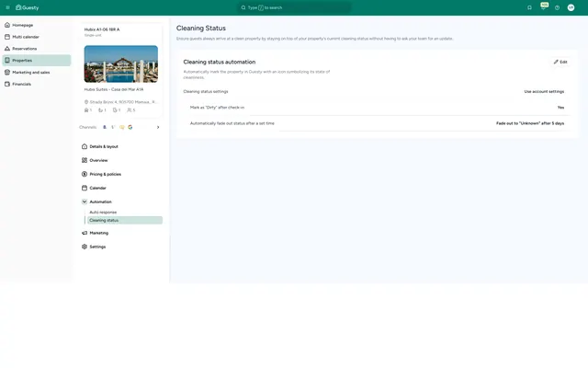Click the Pricing & policies dollar icon
Viewport: 588px width, 368px height.
tap(85, 174)
